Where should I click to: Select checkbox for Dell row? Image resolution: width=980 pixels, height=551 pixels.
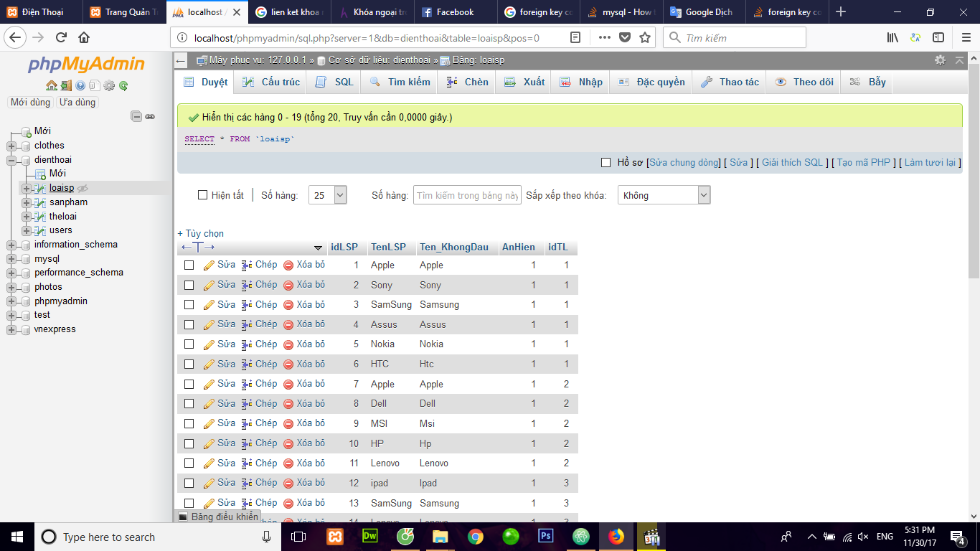(189, 403)
